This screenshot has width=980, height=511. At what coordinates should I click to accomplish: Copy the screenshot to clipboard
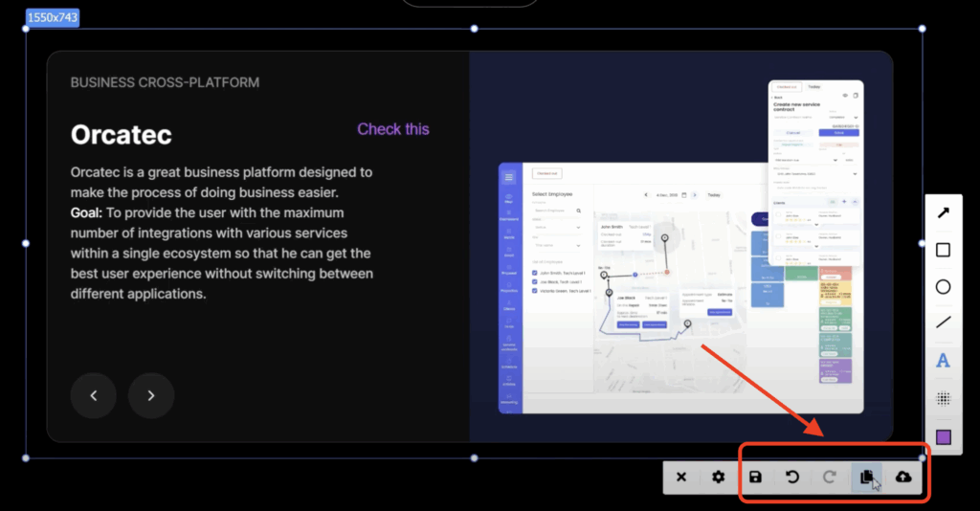[x=867, y=477]
